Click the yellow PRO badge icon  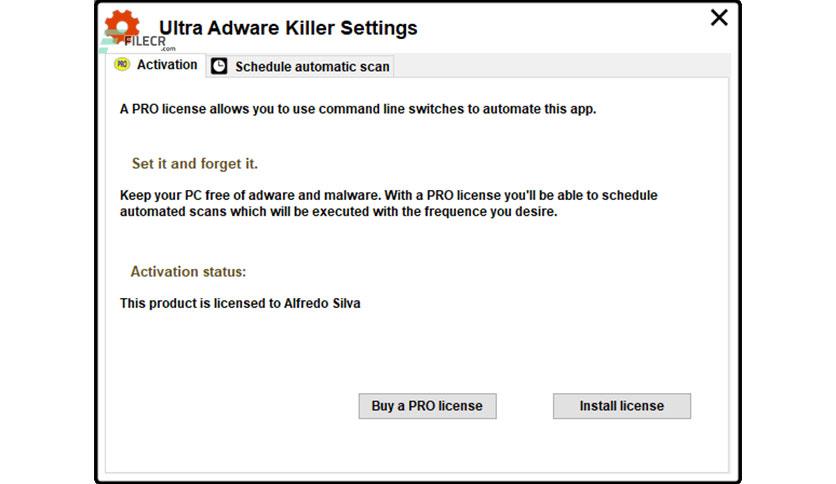[x=122, y=64]
